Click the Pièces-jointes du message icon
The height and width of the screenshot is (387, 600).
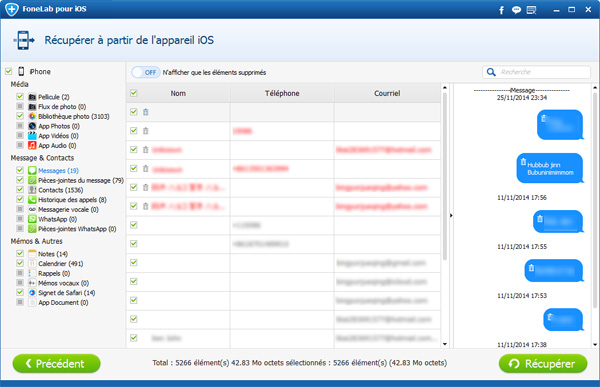coord(32,180)
